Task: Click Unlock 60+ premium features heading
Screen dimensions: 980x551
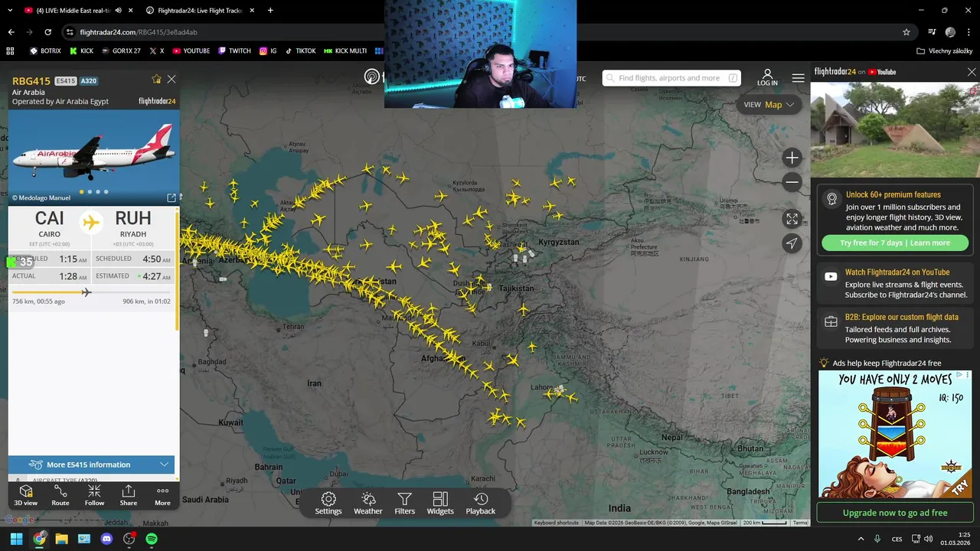Action: [893, 194]
